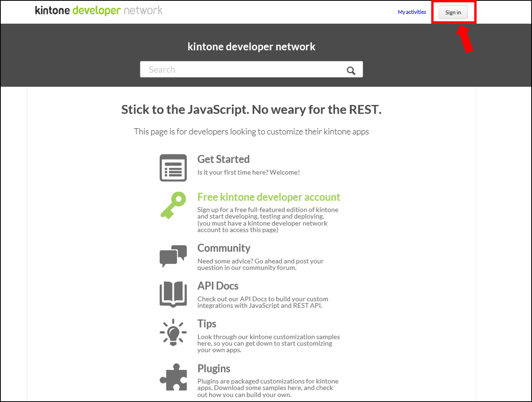
Task: Click the magnifier search icon
Action: pos(351,70)
